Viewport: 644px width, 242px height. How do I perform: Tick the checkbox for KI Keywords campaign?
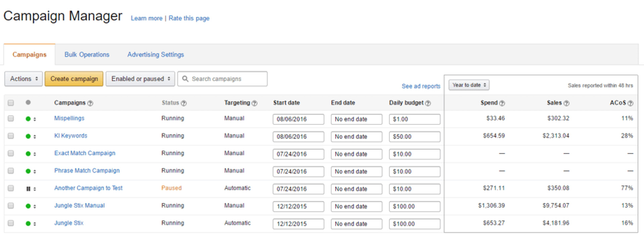pos(11,136)
